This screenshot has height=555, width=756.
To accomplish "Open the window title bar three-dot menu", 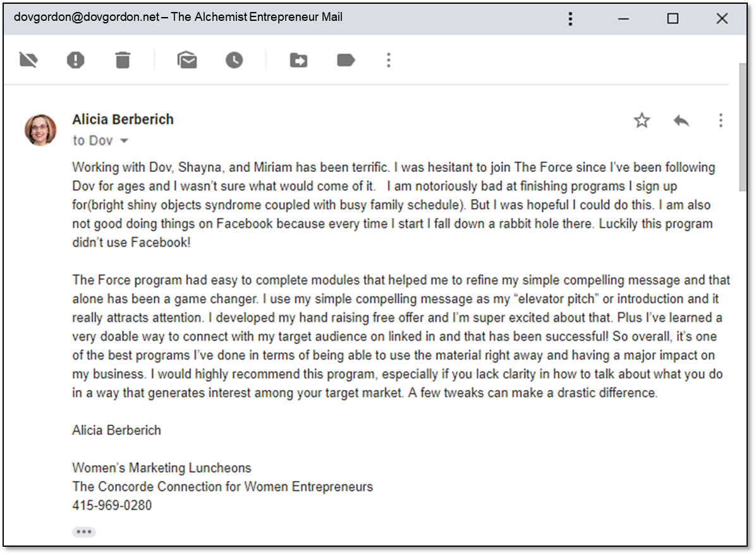I will (570, 18).
